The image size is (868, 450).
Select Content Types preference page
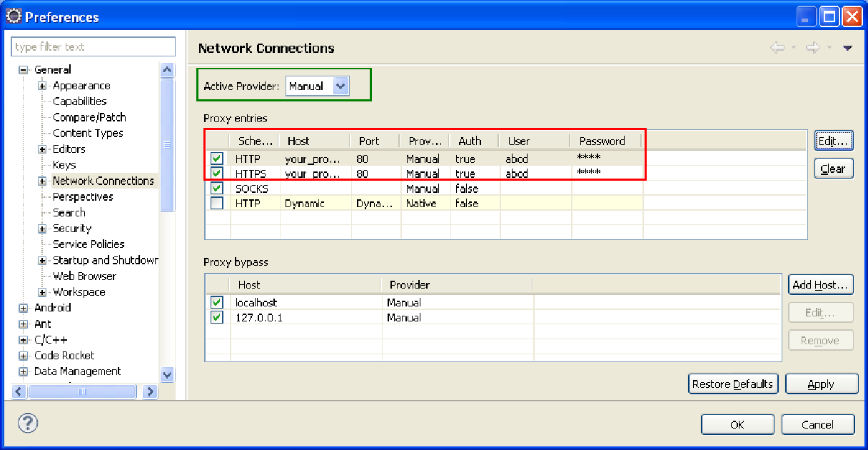[x=88, y=133]
